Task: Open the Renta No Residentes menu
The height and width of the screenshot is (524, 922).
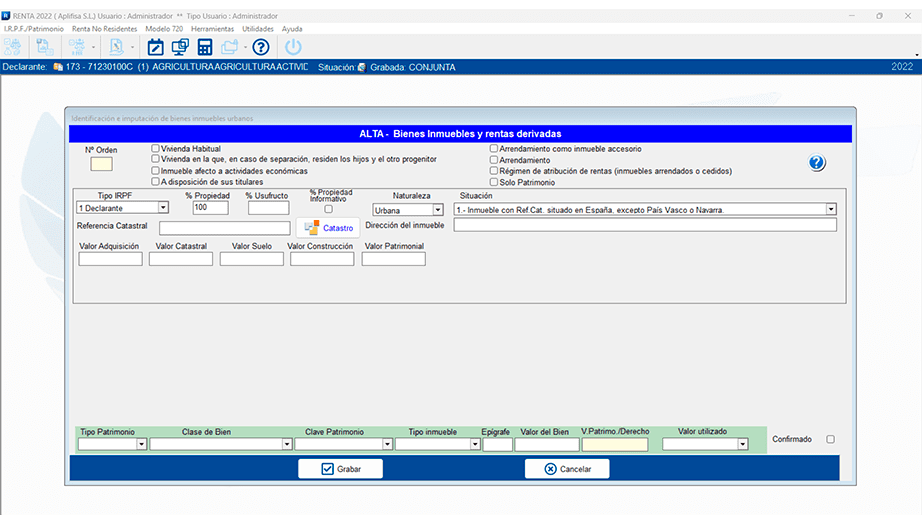Action: click(x=104, y=29)
